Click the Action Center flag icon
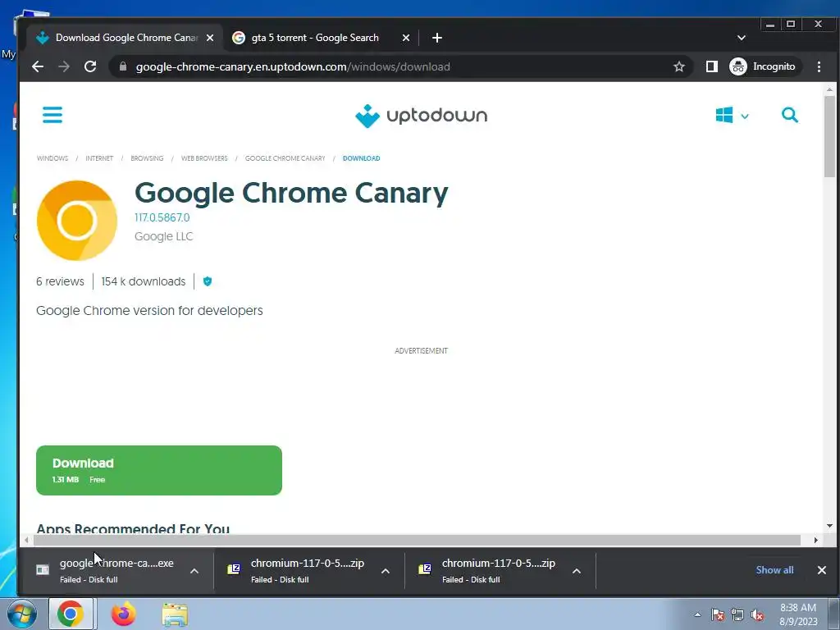This screenshot has height=630, width=840. [718, 615]
